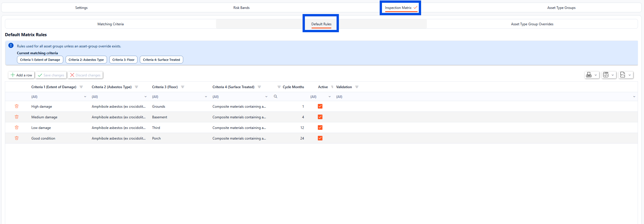Uncheck Active for the High damage row
Image resolution: width=644 pixels, height=224 pixels.
320,106
